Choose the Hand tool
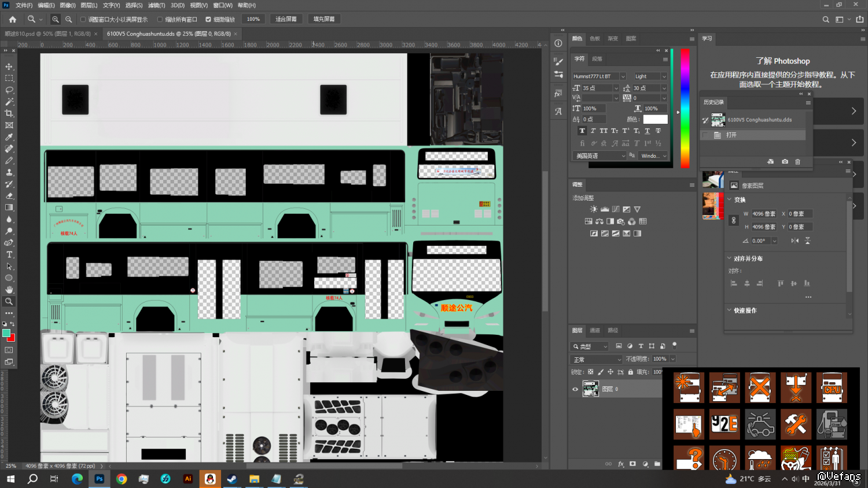This screenshot has width=868, height=488. point(9,290)
